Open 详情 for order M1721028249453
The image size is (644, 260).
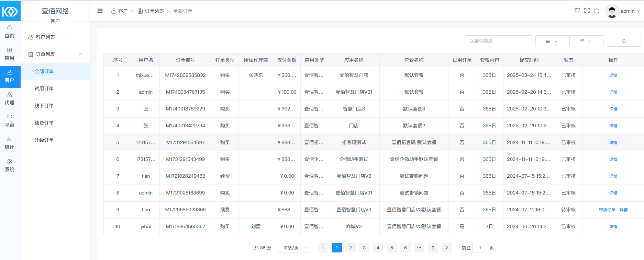613,176
